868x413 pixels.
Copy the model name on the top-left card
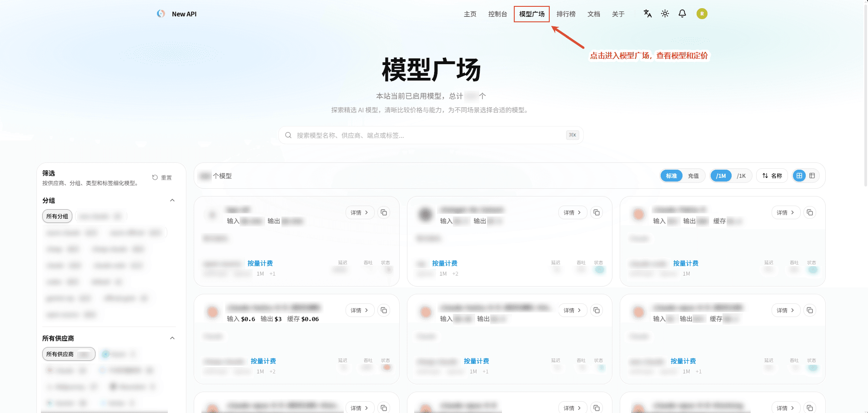384,212
